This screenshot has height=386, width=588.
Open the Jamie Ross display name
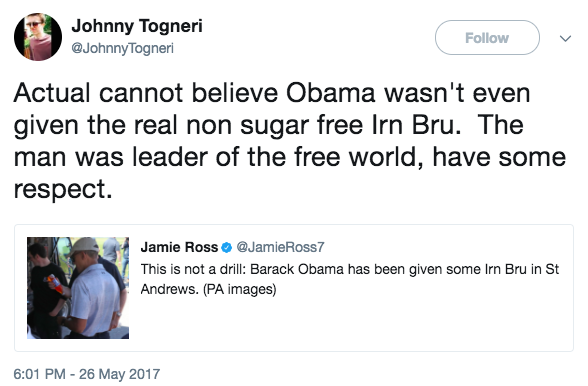coord(179,247)
